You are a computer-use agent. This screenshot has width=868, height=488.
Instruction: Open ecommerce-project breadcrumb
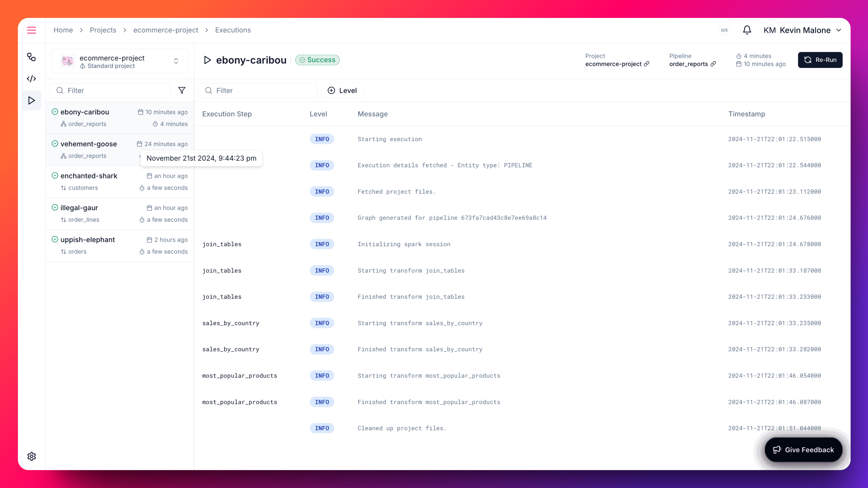166,30
